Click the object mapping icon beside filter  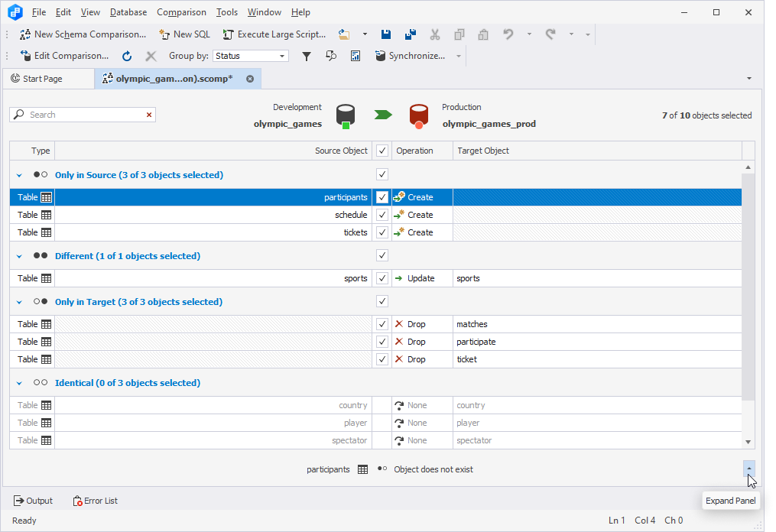(x=331, y=56)
